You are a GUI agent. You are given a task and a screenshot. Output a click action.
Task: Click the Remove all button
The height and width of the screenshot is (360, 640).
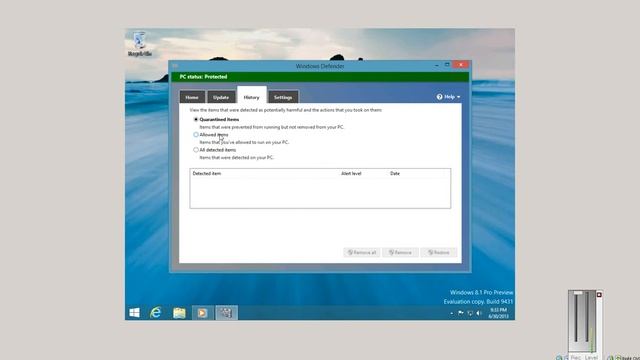coord(362,253)
